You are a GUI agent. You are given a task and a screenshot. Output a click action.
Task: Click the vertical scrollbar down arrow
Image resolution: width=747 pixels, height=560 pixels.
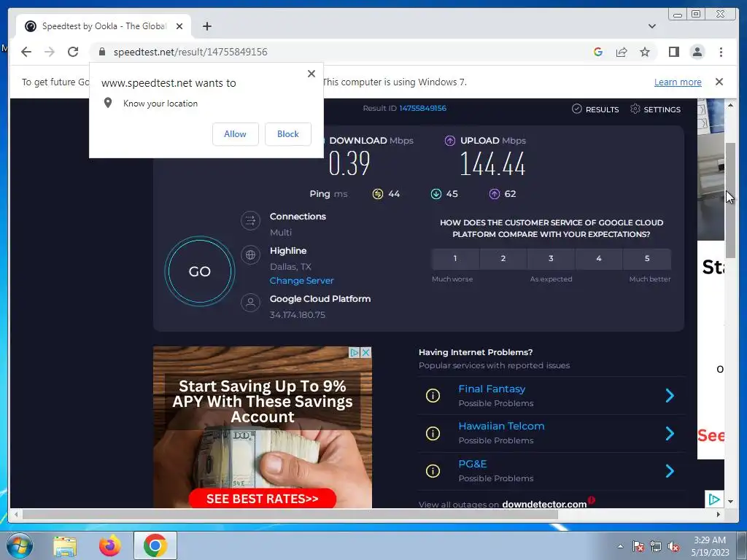730,501
